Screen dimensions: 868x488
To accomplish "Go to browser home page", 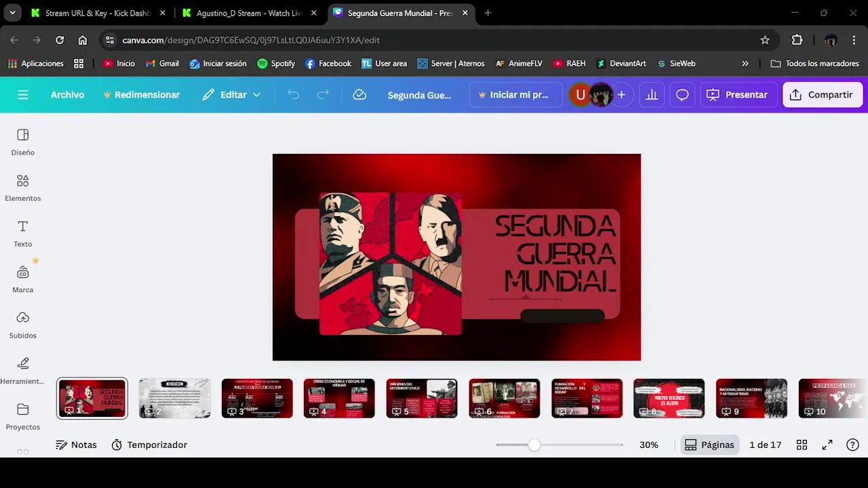I will pos(82,40).
